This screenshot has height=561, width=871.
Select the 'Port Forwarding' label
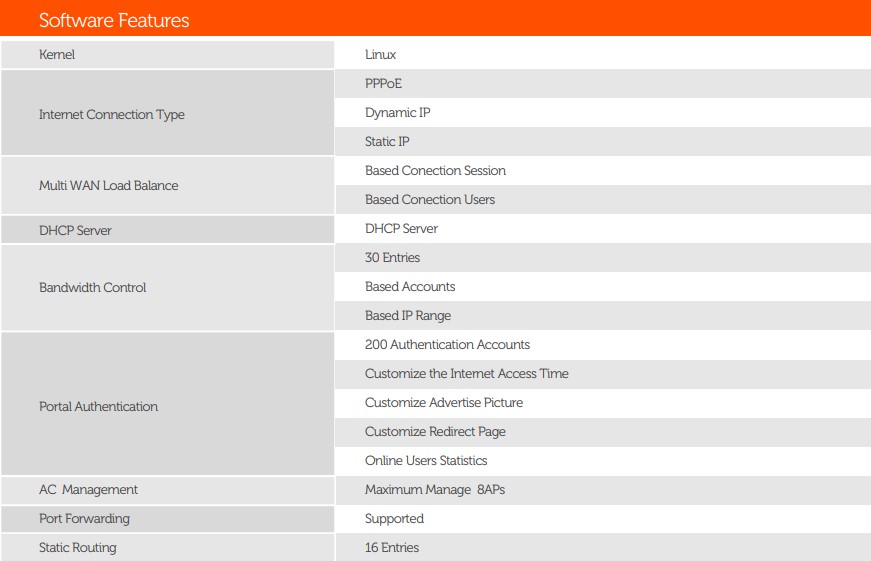coord(84,519)
